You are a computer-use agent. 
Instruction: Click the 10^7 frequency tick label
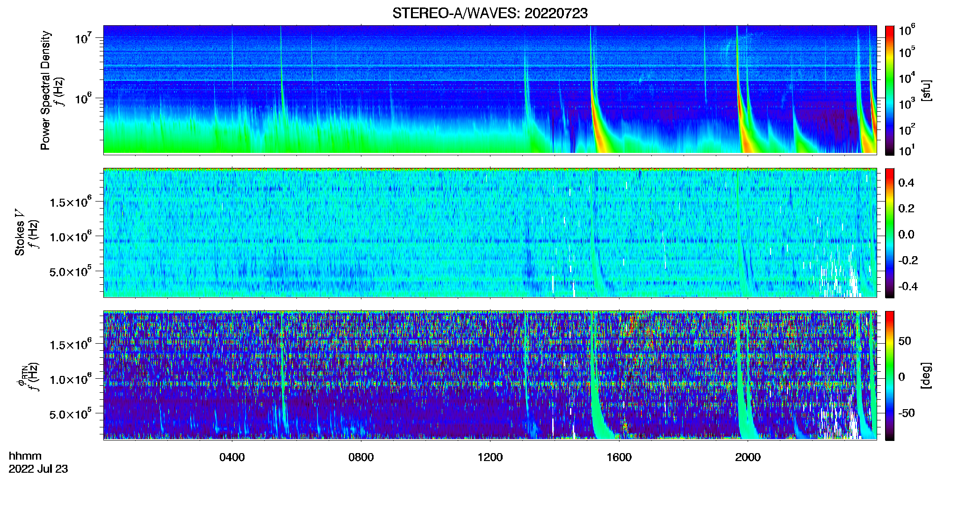[84, 38]
